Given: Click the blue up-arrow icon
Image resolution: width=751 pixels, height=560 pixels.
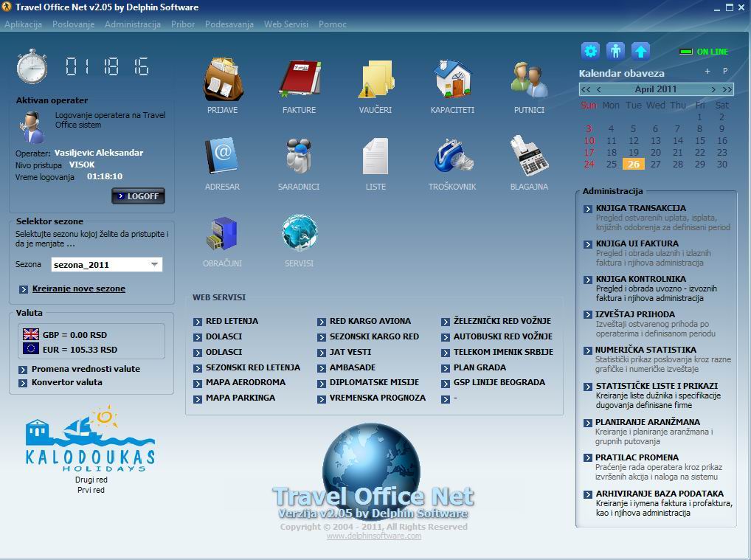Looking at the screenshot, I should click(x=640, y=51).
